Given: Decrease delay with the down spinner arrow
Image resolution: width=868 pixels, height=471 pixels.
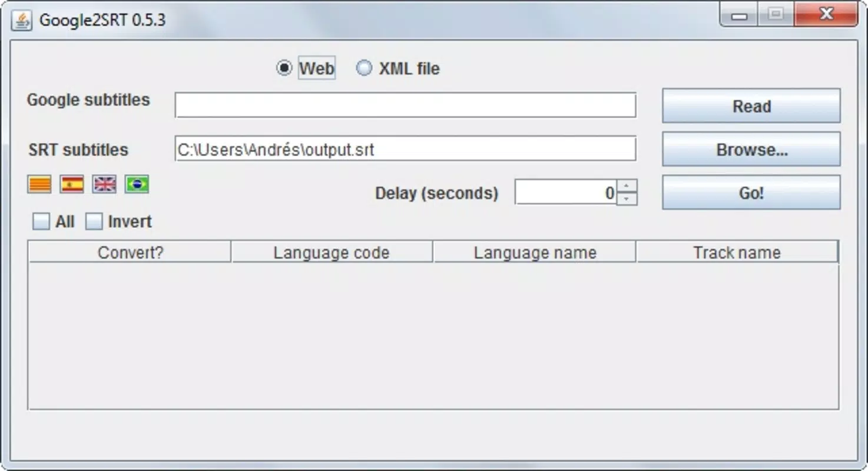Looking at the screenshot, I should (627, 199).
